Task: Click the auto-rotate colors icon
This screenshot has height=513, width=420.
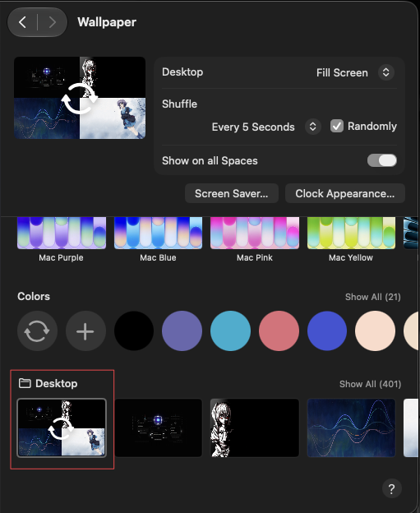Action: tap(37, 331)
